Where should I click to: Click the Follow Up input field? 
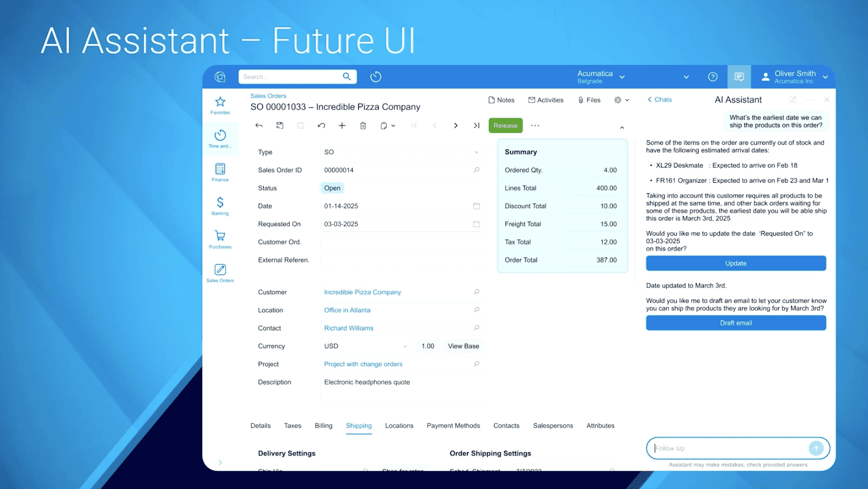click(x=729, y=448)
